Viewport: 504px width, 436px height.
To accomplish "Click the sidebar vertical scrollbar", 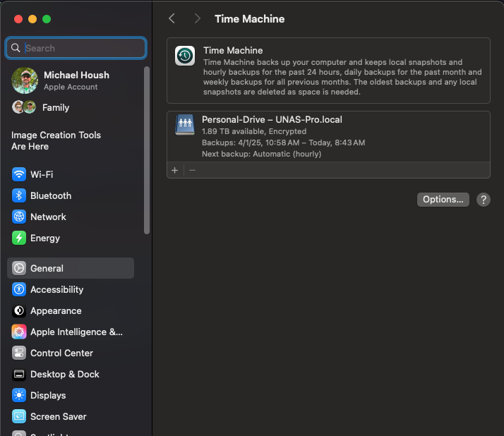I will click(147, 148).
